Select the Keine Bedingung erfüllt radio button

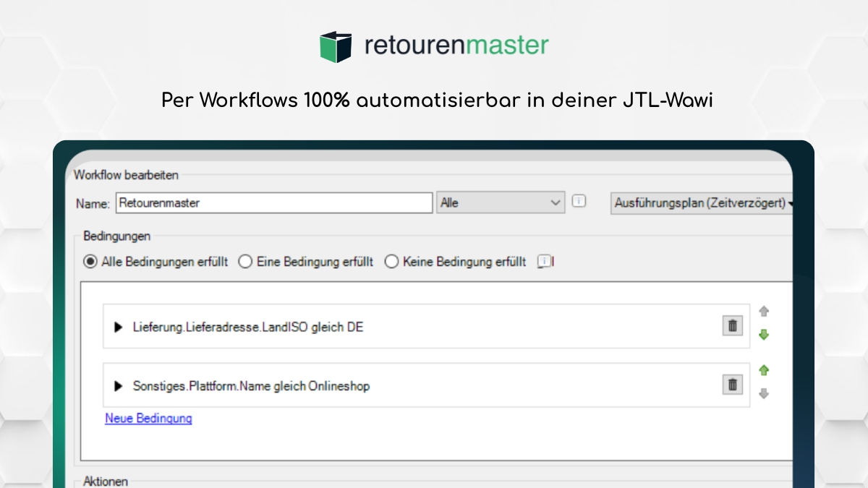coord(391,262)
